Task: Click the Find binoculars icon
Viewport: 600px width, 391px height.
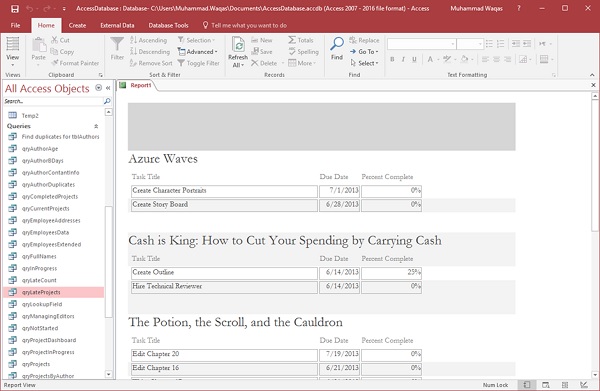Action: [337, 44]
